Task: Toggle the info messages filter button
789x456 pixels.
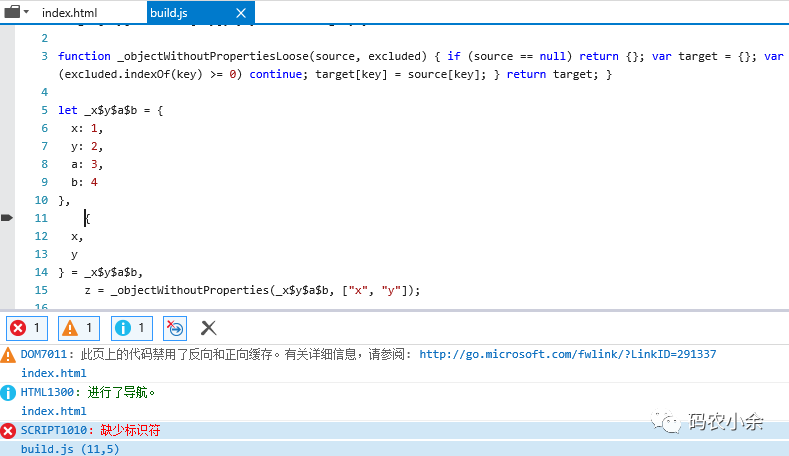Action: click(x=132, y=327)
